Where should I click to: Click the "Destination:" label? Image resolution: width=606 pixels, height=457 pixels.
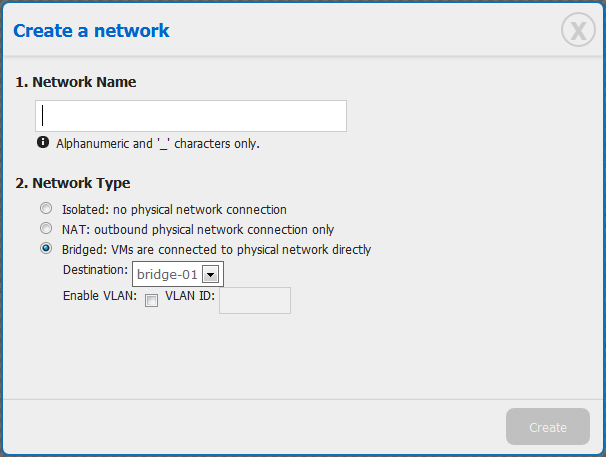click(x=95, y=271)
